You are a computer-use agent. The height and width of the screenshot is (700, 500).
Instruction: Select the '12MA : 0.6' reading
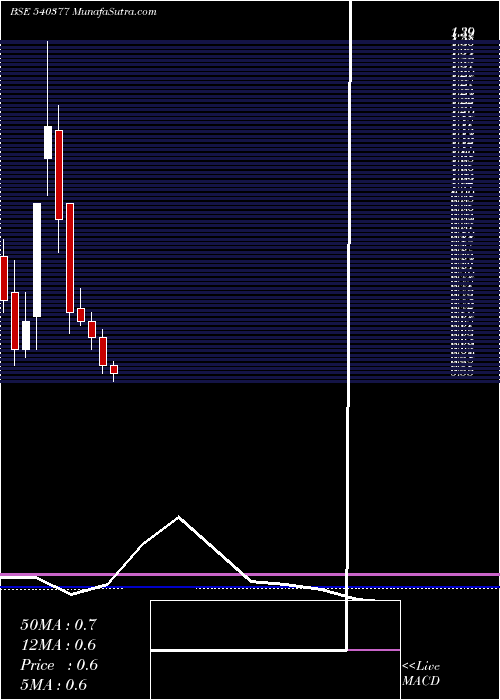(x=58, y=645)
